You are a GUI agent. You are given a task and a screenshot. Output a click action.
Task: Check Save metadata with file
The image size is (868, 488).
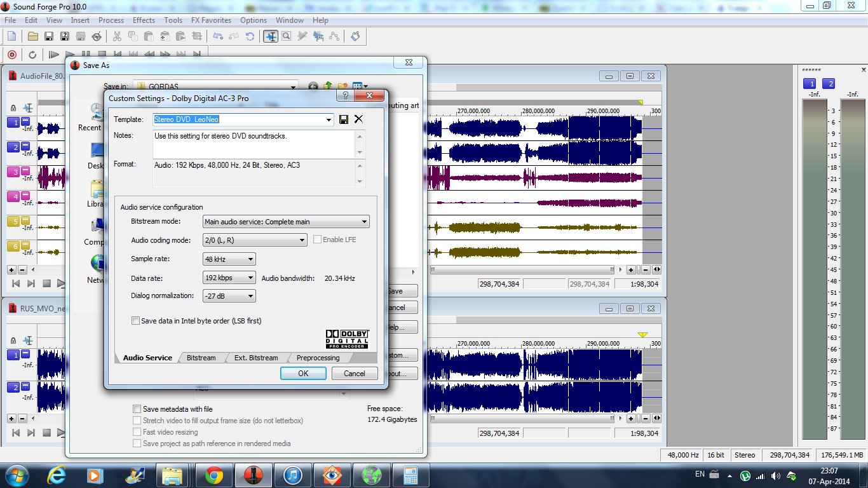tap(137, 409)
